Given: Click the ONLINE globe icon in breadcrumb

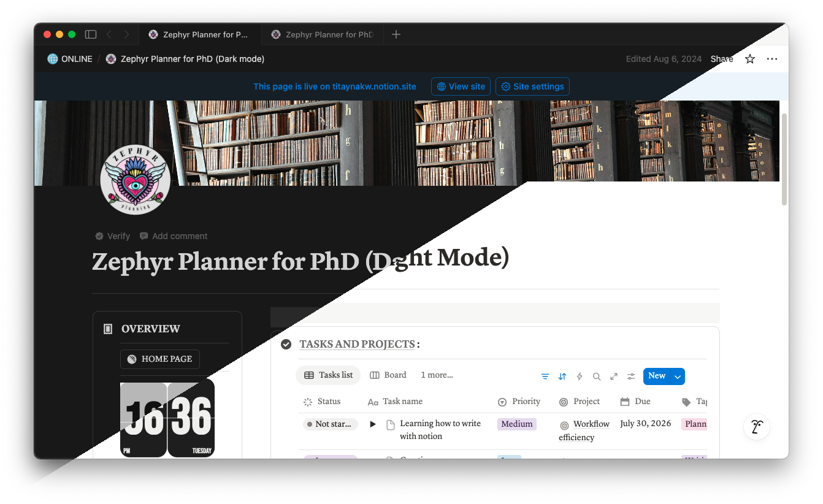Looking at the screenshot, I should click(53, 59).
